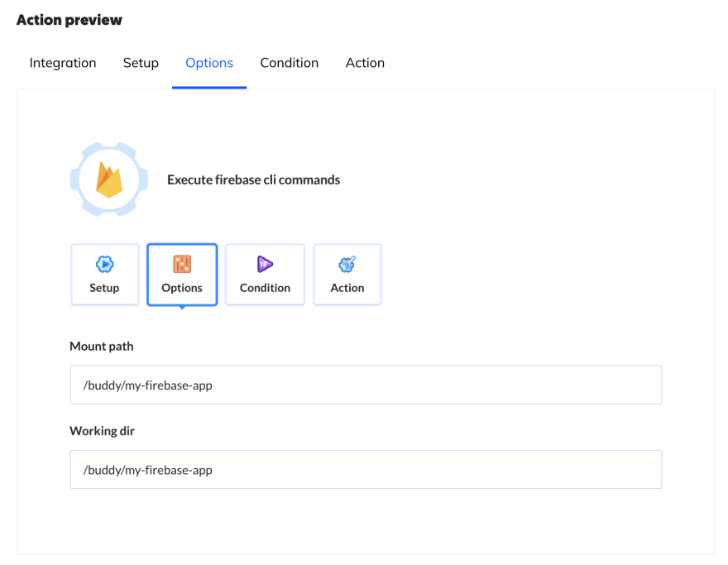Image resolution: width=728 pixels, height=565 pixels.
Task: Select the Condition card button
Action: click(x=265, y=275)
